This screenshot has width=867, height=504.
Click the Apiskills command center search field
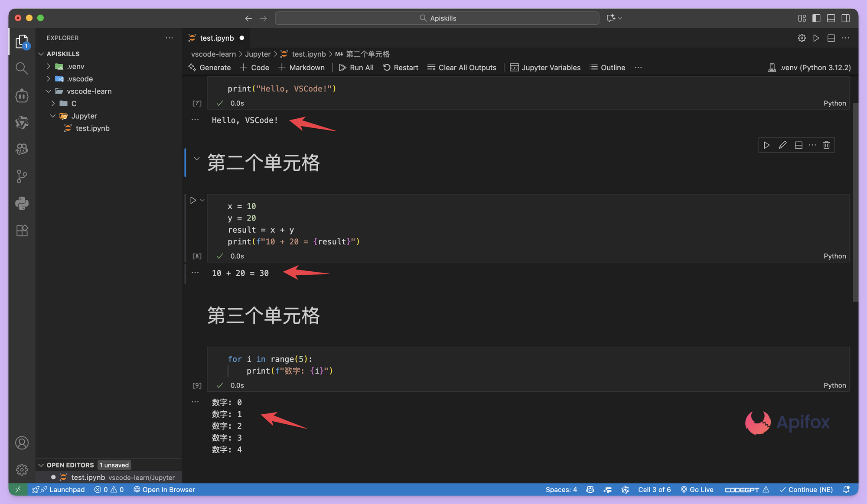[437, 18]
